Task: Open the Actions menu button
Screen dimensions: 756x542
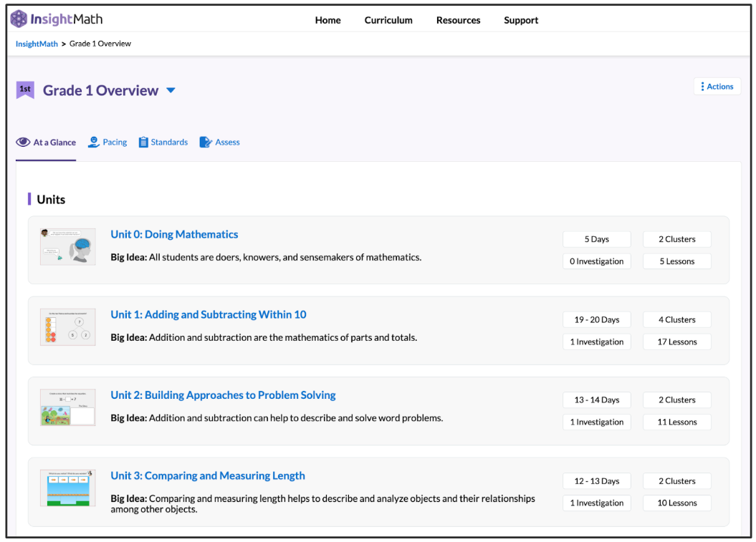Action: (717, 87)
